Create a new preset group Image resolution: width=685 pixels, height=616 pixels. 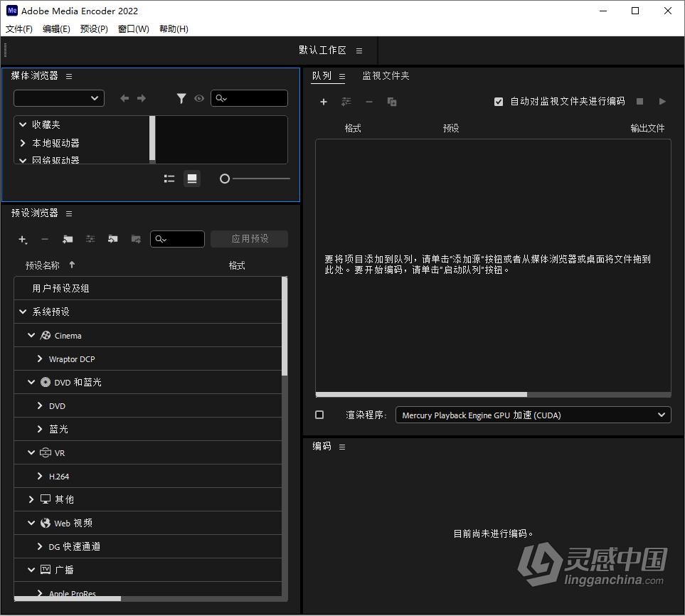[x=68, y=239]
